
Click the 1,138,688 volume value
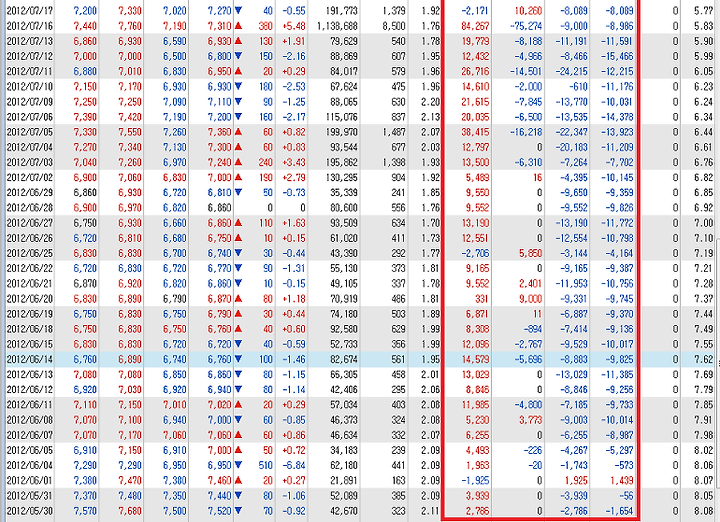(338, 26)
